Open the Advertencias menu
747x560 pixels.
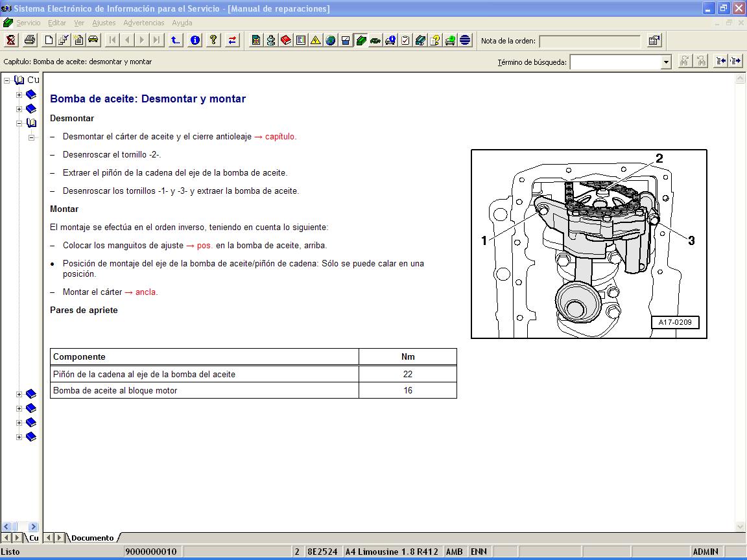pyautogui.click(x=143, y=23)
